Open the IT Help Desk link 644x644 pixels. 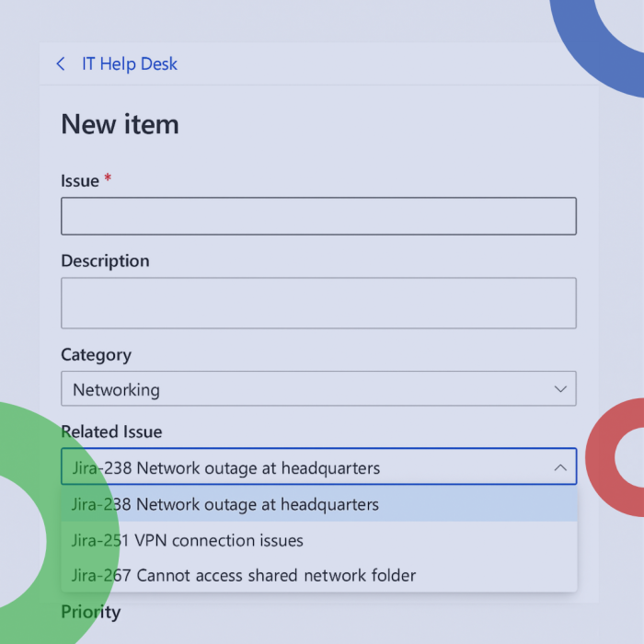tap(130, 64)
